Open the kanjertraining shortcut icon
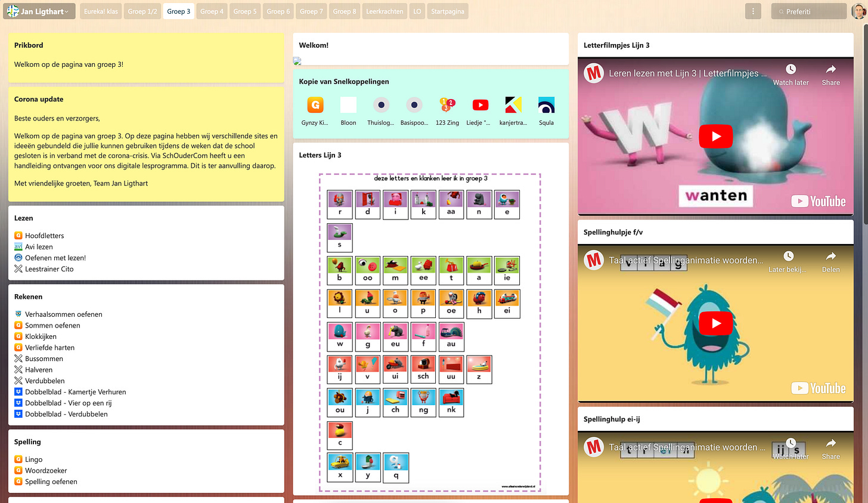The height and width of the screenshot is (503, 868). pyautogui.click(x=513, y=105)
